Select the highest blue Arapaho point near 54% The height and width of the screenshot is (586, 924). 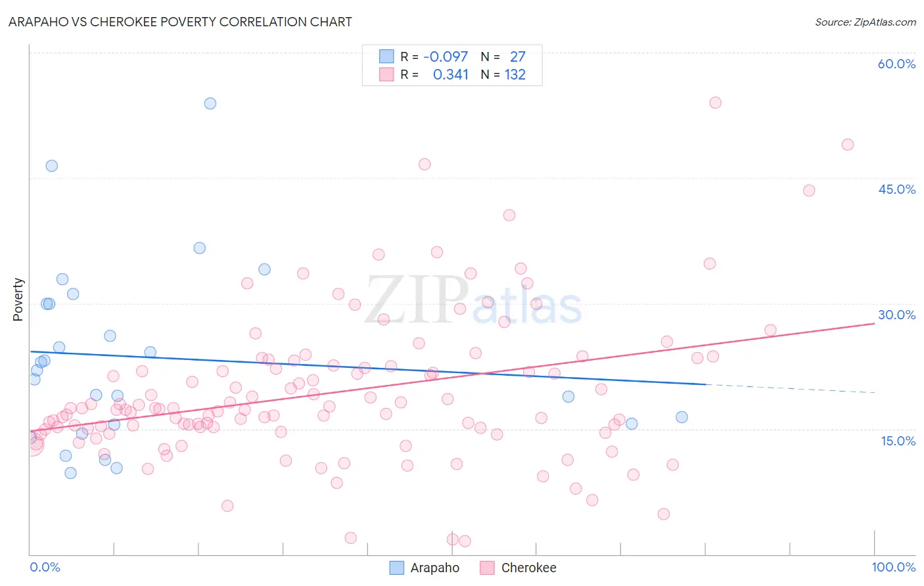210,103
